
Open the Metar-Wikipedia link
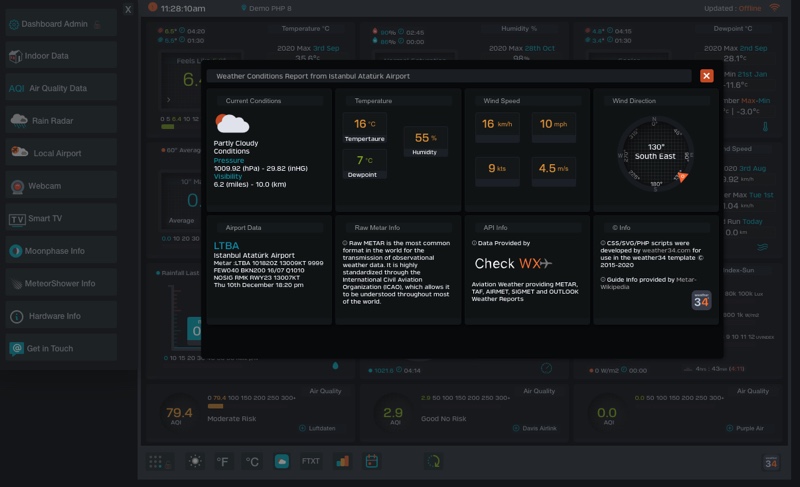(648, 283)
